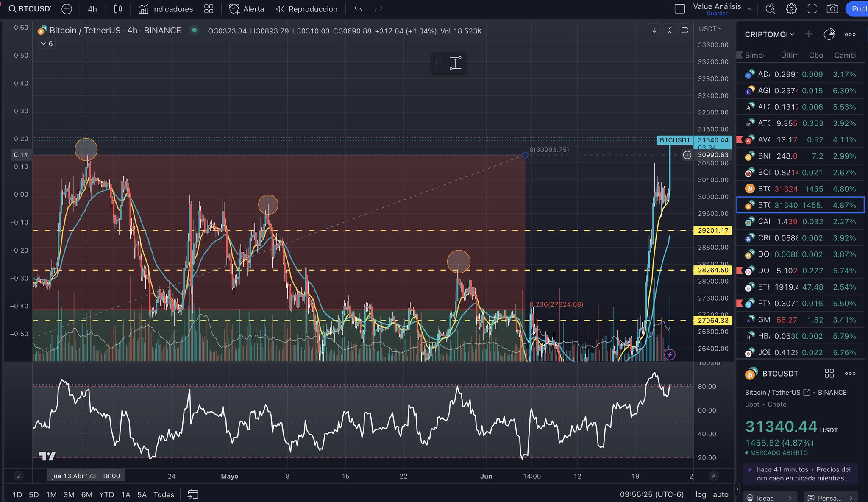Select ADA row in watchlist
Screen dimensions: 868x502
[800, 74]
